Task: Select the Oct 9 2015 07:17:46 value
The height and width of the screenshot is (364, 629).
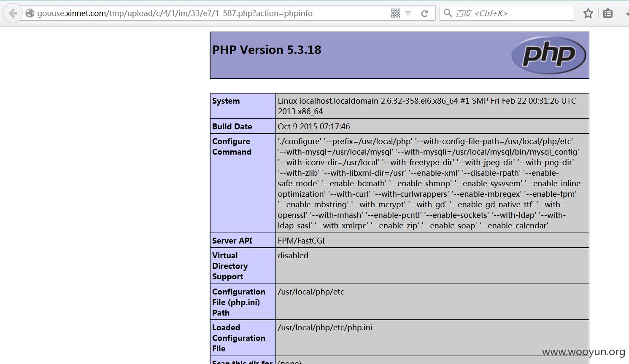Action: (314, 126)
